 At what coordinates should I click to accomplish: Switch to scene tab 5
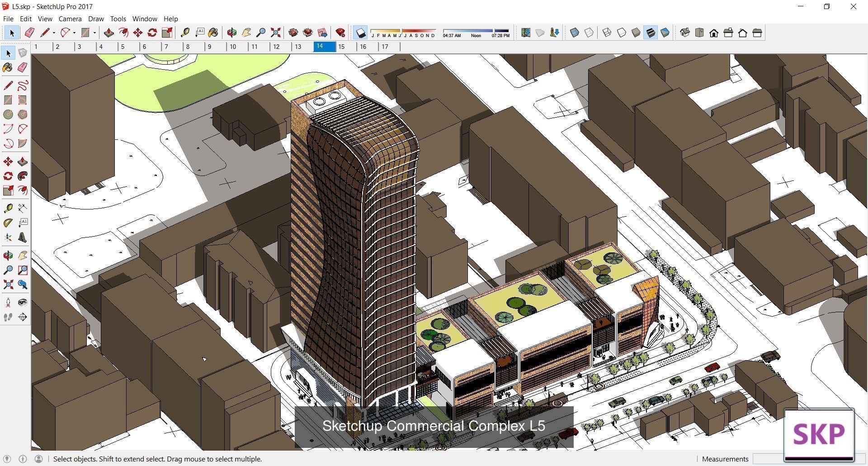pos(129,47)
